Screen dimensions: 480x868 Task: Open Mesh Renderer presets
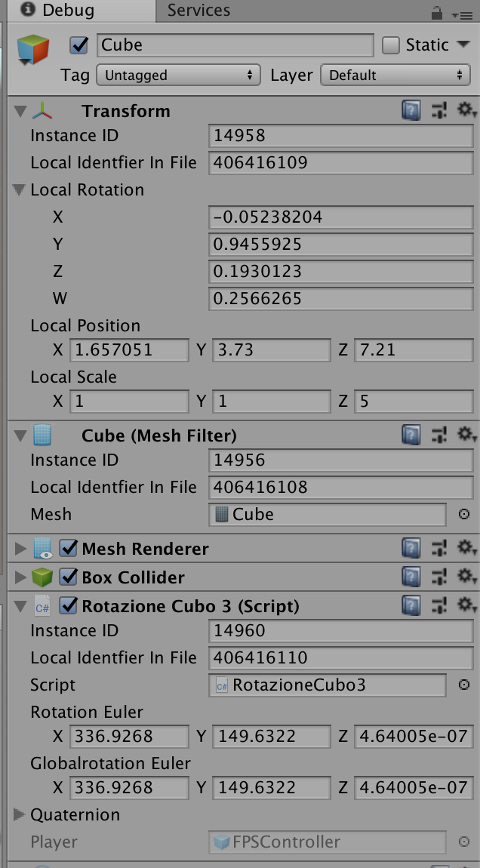438,549
